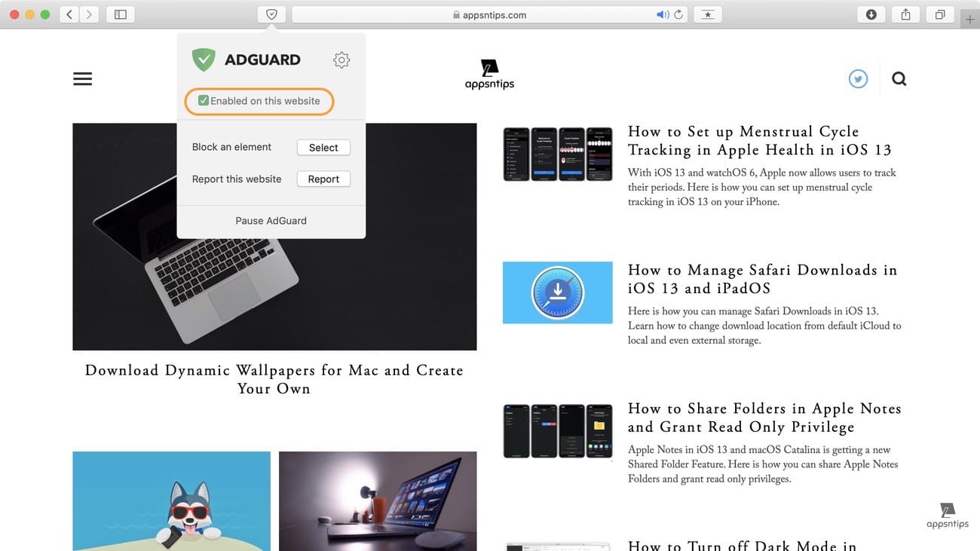Uncheck Enabled on this website
980x551 pixels.
coord(204,99)
